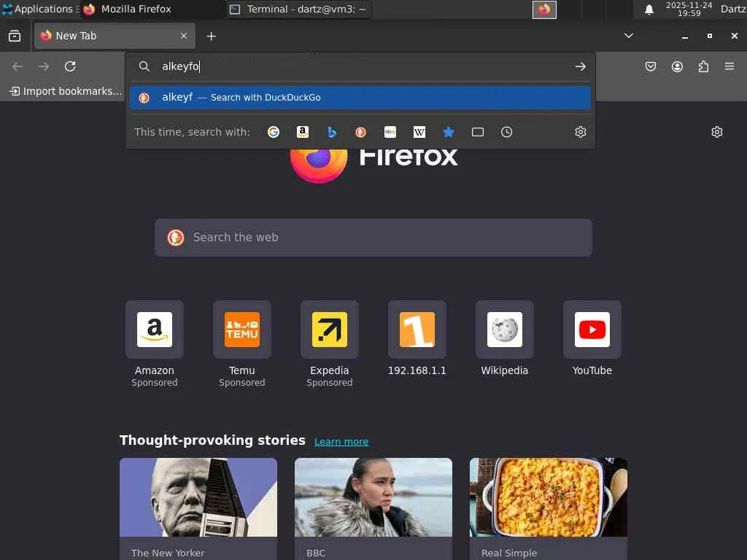Open the BBC story card
Image resolution: width=747 pixels, height=560 pixels.
click(373, 508)
